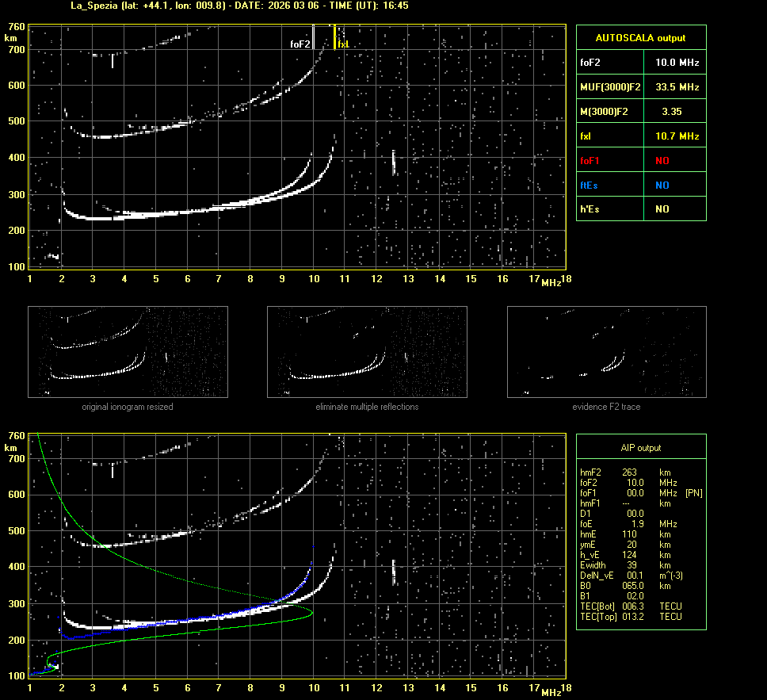This screenshot has height=700, width=767.
Task: Click the yellow fxI marker on top ionogram
Action: coord(343,45)
